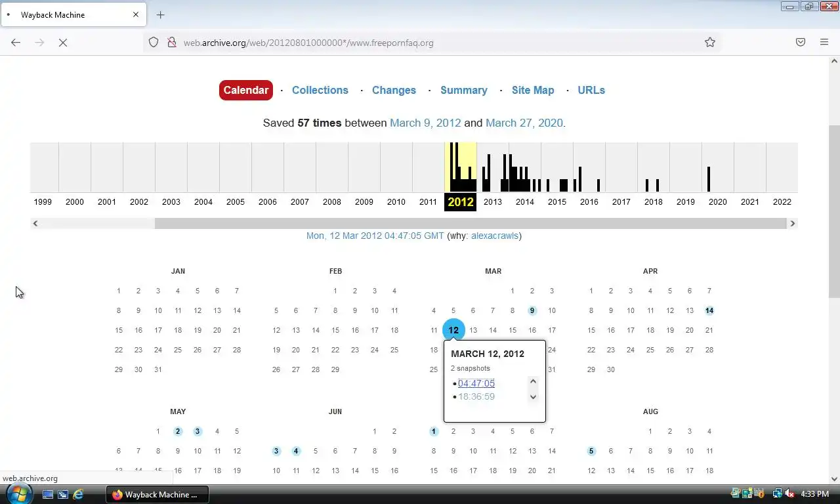Screen dimensions: 840x504
Task: Open a new browser tab
Action: coord(160,14)
